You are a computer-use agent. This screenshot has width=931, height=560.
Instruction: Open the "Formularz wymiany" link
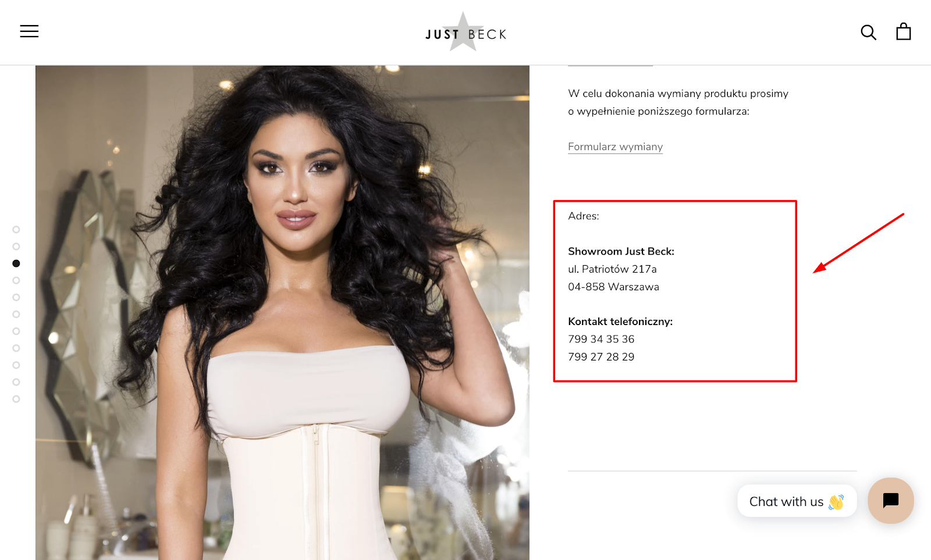click(x=615, y=147)
